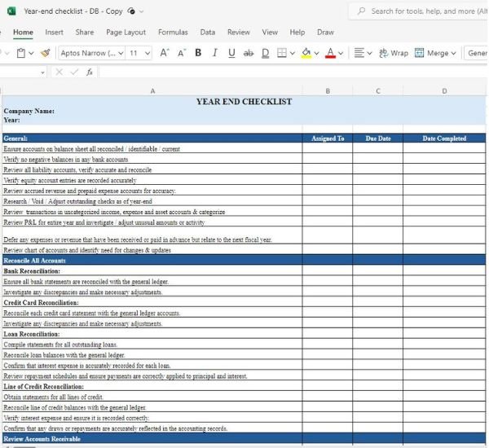Click the Excel app icon

pos(11,11)
